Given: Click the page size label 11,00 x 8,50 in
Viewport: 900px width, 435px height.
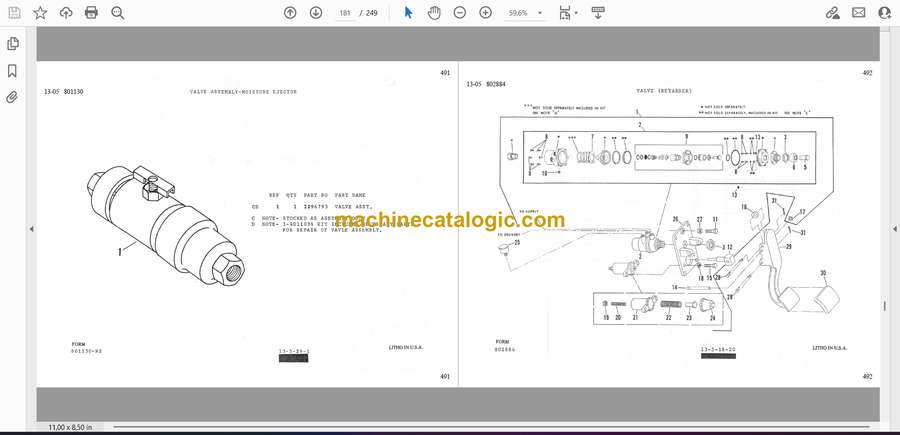Looking at the screenshot, I should pos(70,427).
